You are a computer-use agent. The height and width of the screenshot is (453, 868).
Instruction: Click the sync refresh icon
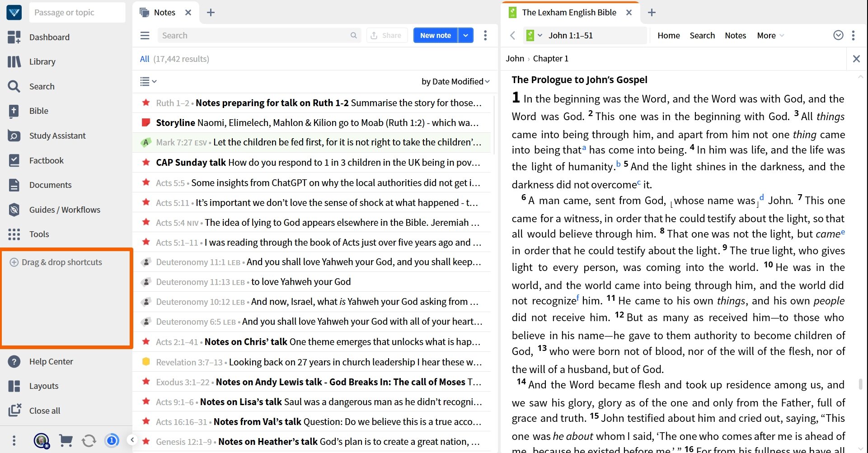89,440
